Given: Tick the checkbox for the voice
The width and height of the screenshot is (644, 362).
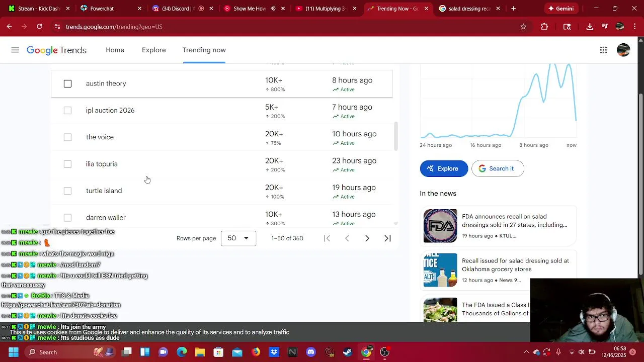Looking at the screenshot, I should (67, 137).
